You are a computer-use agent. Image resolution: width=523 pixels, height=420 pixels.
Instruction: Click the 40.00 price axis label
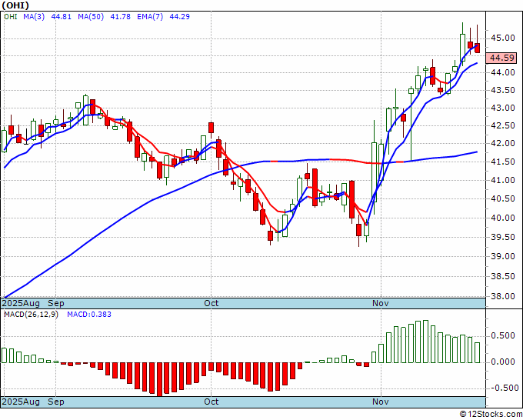click(x=502, y=218)
